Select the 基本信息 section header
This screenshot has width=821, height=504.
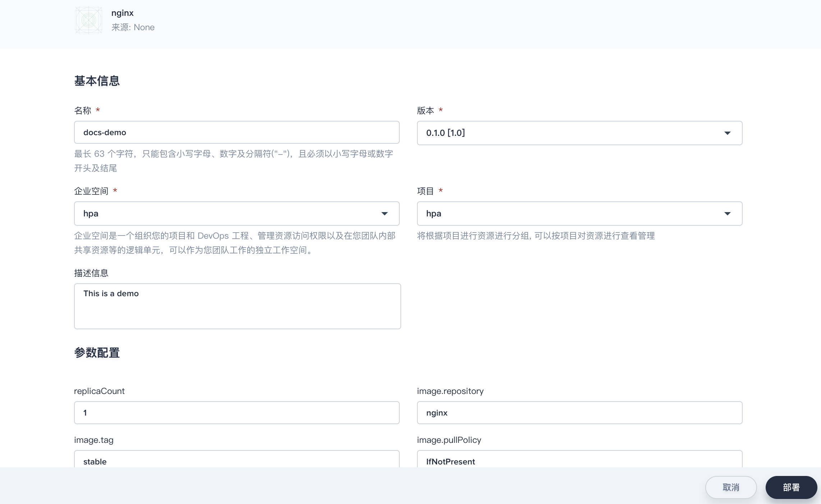(96, 81)
